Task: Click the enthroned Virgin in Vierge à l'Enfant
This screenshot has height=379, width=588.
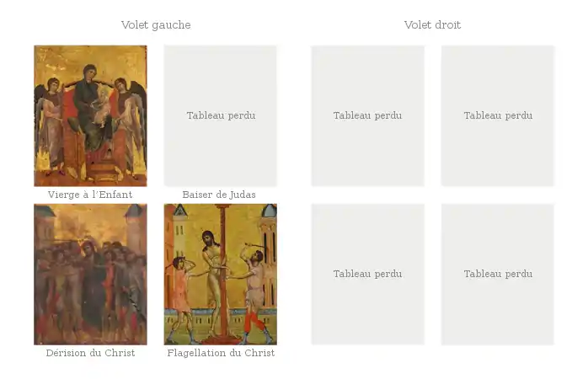Action: pyautogui.click(x=88, y=105)
